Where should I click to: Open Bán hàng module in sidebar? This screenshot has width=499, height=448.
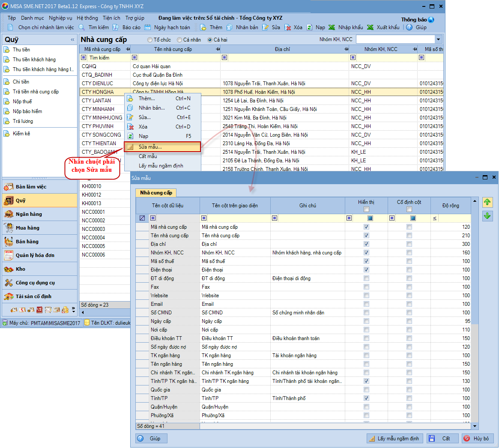pos(40,242)
